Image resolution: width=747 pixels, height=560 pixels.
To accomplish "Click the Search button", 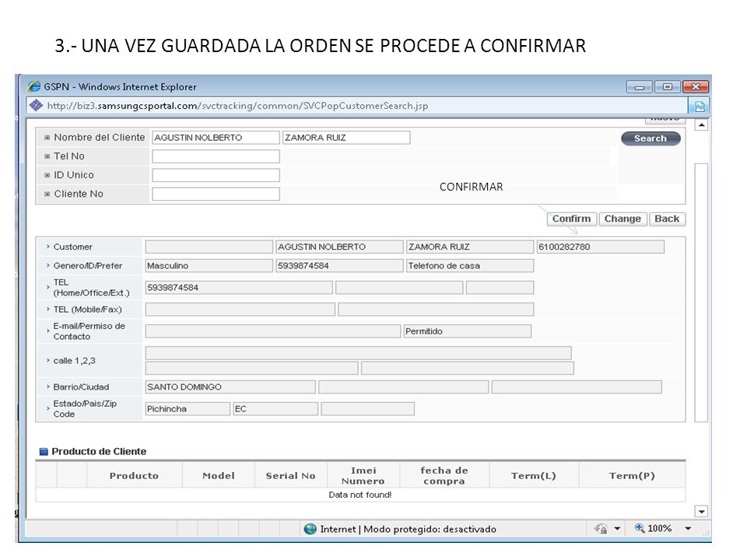I will coord(651,138).
